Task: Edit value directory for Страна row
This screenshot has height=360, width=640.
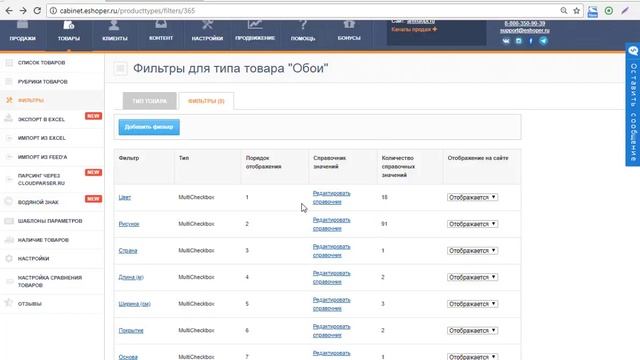Action: click(331, 251)
